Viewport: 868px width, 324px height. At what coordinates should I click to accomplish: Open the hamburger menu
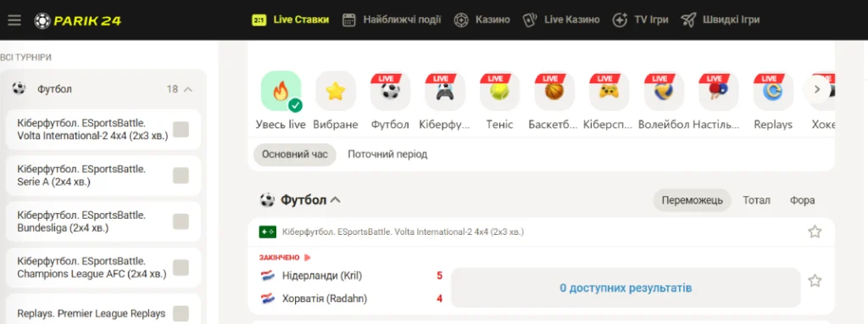(14, 20)
